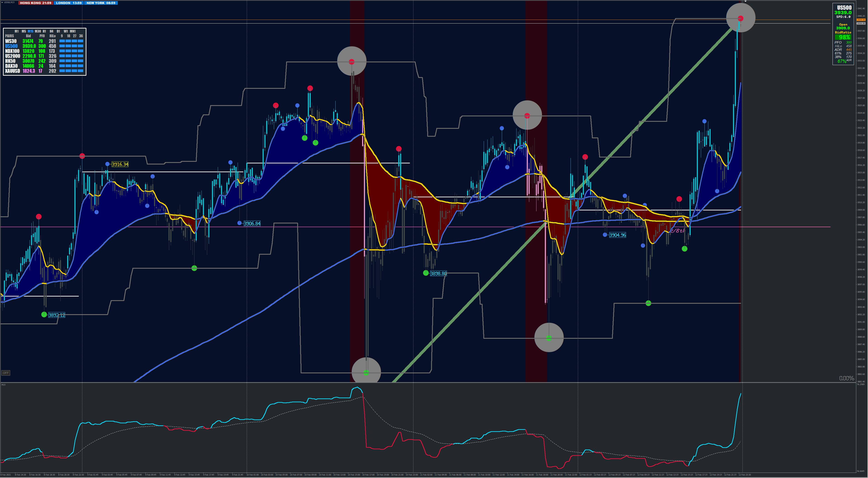Screen dimensions: 868x478
Task: Click the HONG KONG session clock label
Action: pos(35,3)
